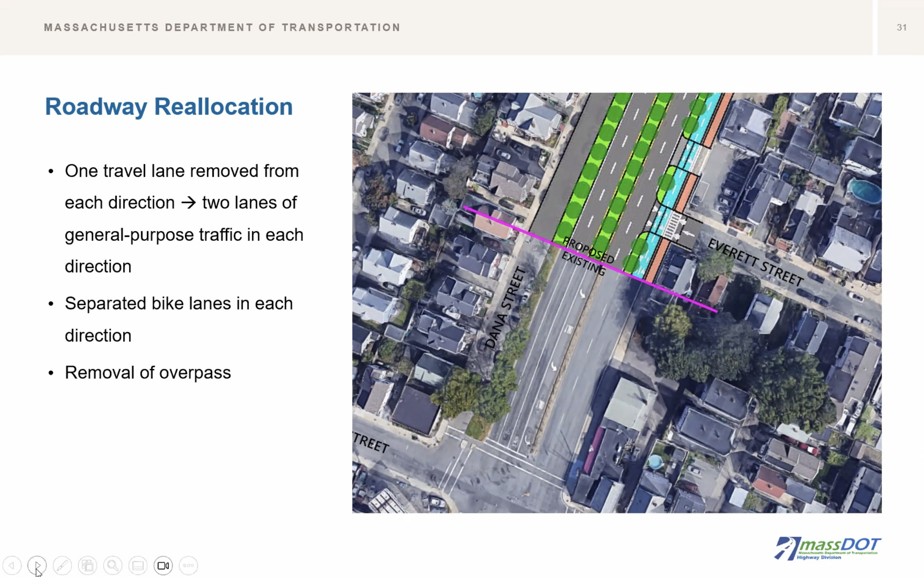924x577 pixels.
Task: Go to the previous slide
Action: coord(12,565)
